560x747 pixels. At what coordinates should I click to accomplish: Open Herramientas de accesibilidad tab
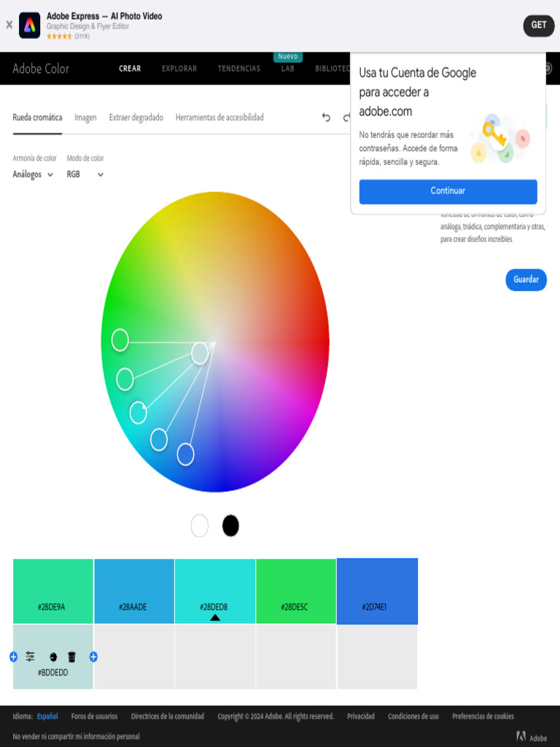pos(219,117)
